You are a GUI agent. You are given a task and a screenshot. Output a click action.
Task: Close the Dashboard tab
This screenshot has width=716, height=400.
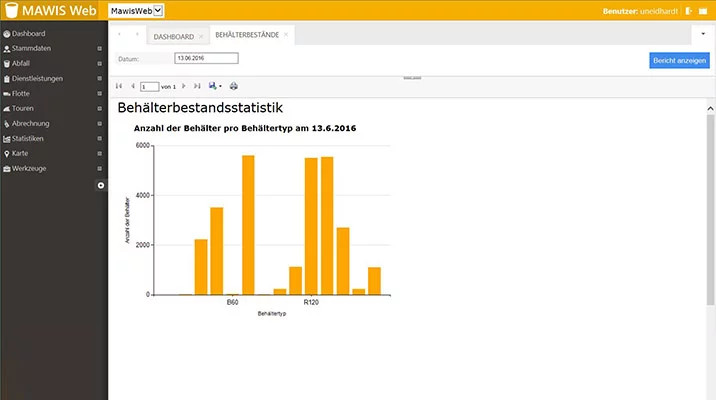(x=201, y=36)
